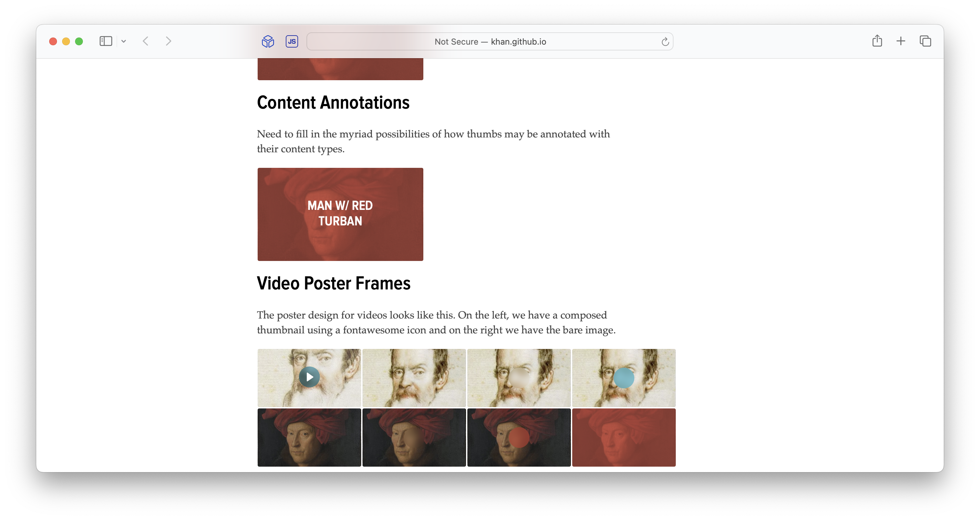Click the turban thumbnail with blurred tan circle

point(414,437)
